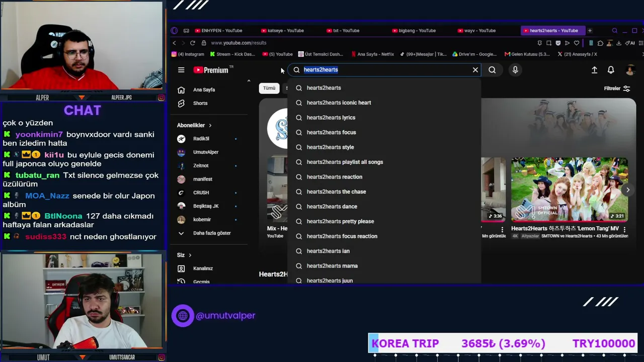Open the Drive'ım Google bookmark
This screenshot has height=362, width=644.
pos(474,54)
